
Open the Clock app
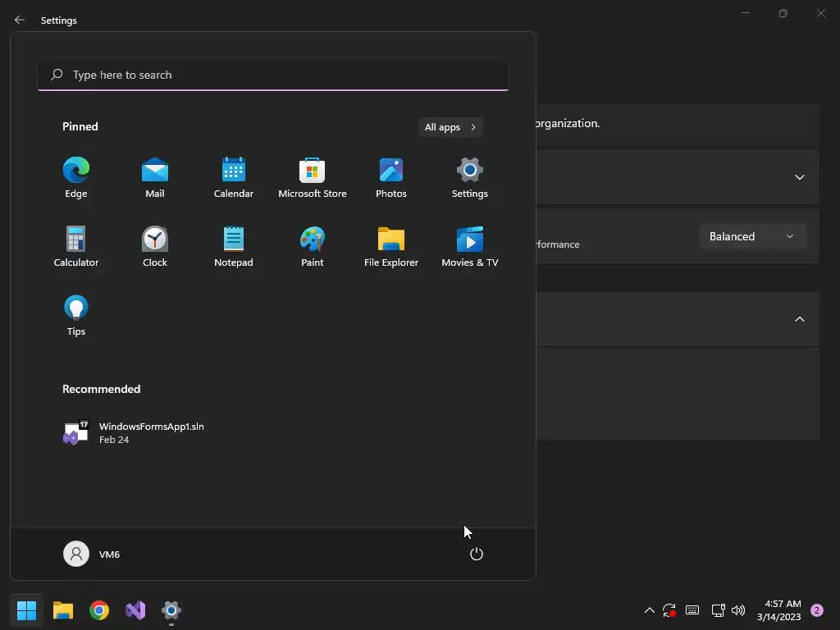155,247
